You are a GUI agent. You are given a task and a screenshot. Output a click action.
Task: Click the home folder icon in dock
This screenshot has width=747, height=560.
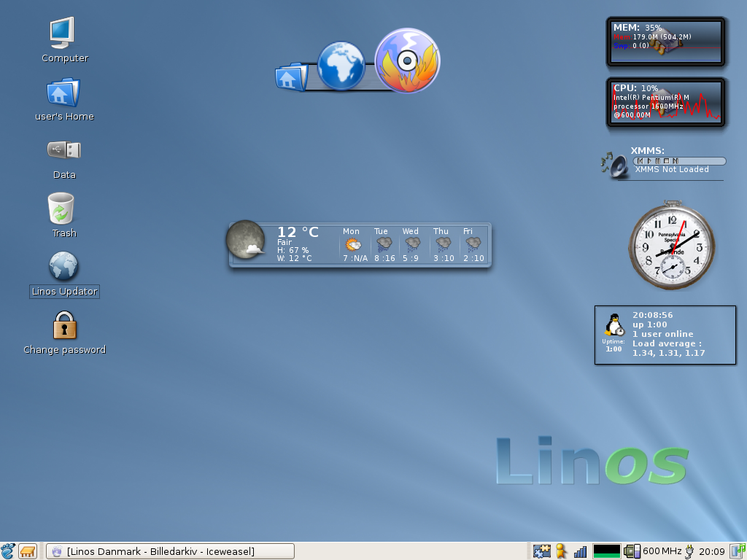pyautogui.click(x=290, y=77)
